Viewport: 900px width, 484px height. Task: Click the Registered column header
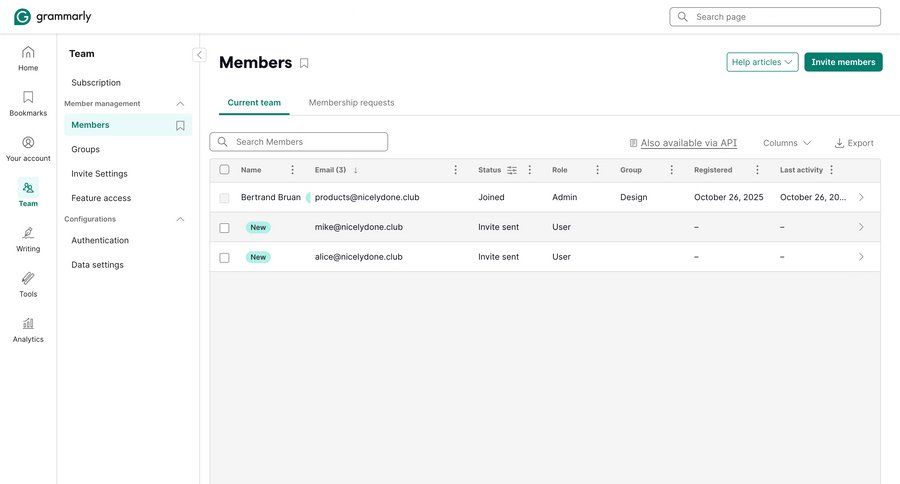coord(713,170)
